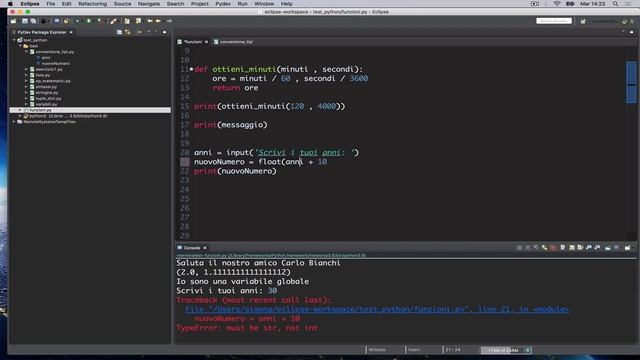640x360 pixels.
Task: Click the pencil wand toolbar icon
Action: pyautogui.click(x=113, y=21)
